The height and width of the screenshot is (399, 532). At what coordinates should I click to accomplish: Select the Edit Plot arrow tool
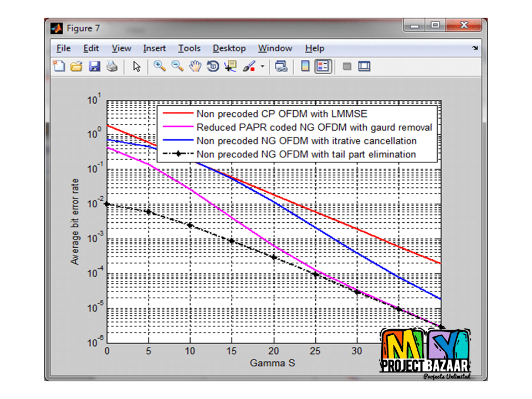pos(137,66)
